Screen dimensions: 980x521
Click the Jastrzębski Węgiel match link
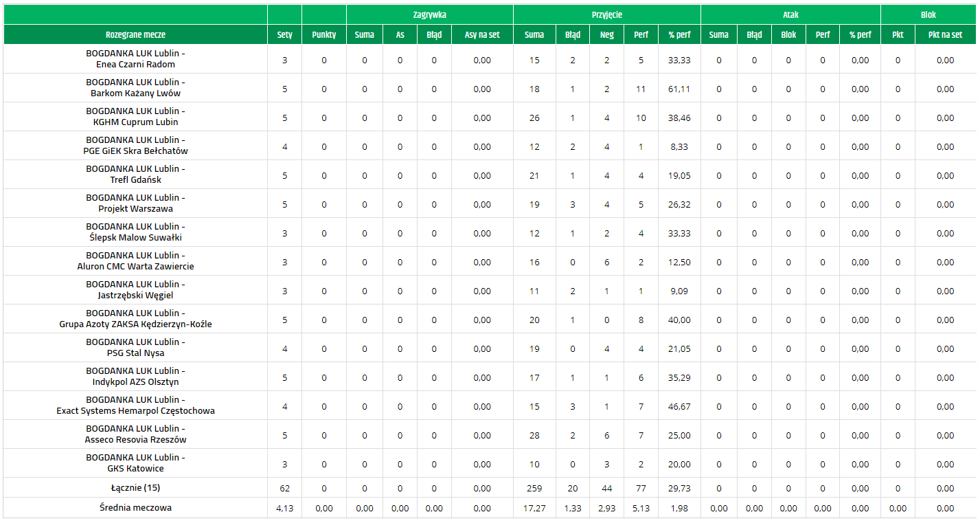135,290
